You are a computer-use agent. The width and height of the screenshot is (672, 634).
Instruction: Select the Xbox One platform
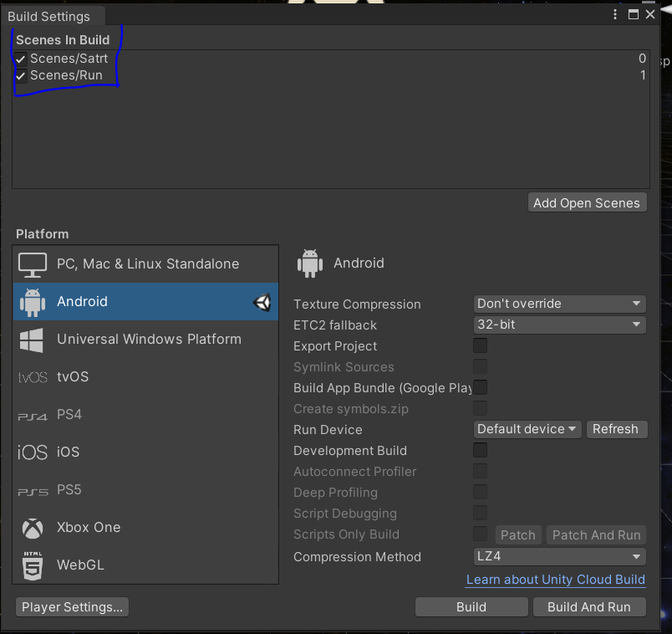click(145, 528)
